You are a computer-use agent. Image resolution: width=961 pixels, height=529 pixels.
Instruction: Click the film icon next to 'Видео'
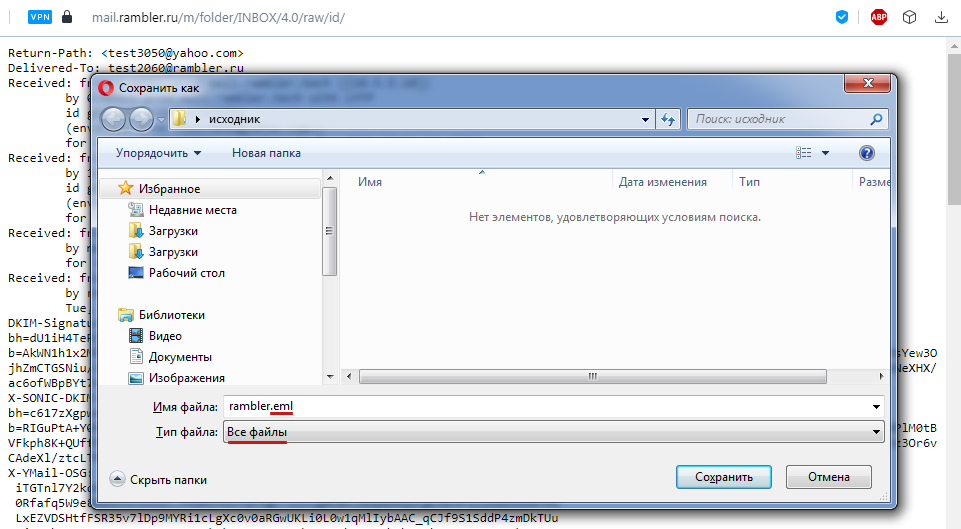coord(135,335)
